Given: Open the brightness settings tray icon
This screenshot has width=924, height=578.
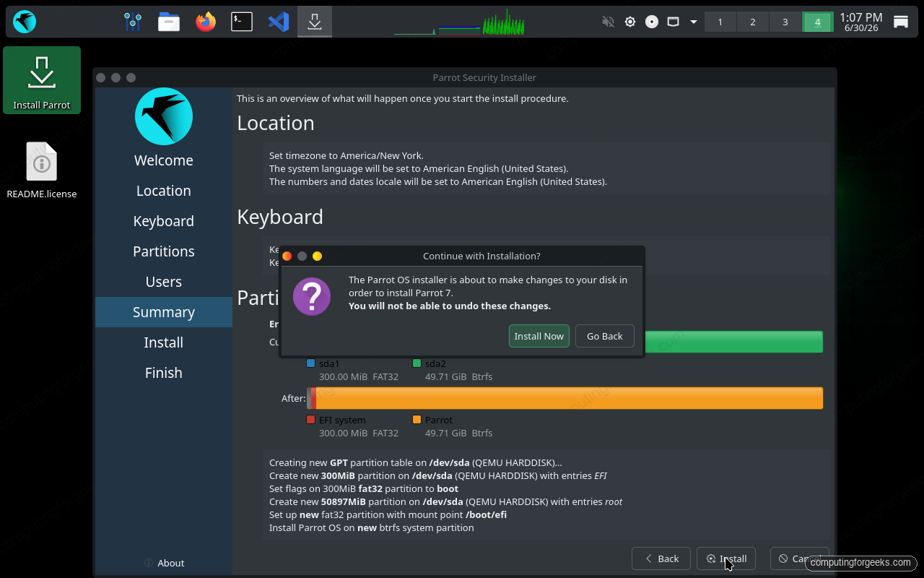Looking at the screenshot, I should 630,22.
